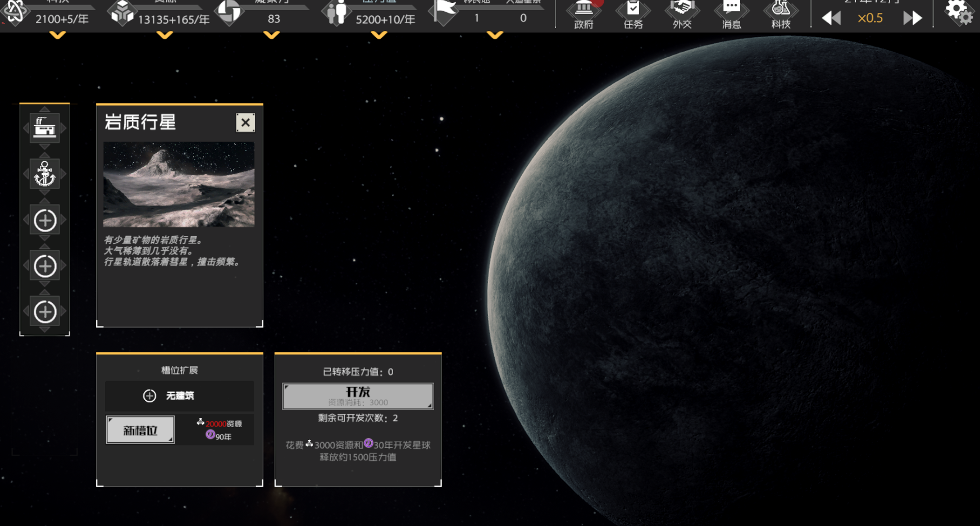Expand the chevron under 5200+10/年 pressure value
The width and height of the screenshot is (980, 526).
point(379,35)
